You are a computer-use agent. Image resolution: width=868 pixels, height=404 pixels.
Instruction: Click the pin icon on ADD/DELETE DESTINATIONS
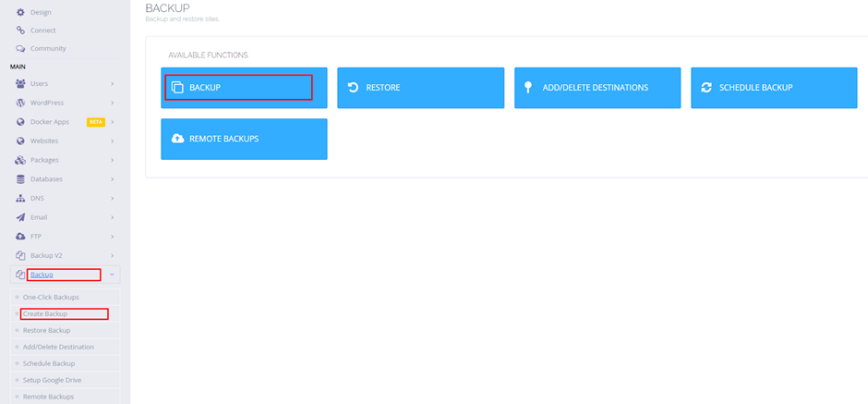(529, 88)
